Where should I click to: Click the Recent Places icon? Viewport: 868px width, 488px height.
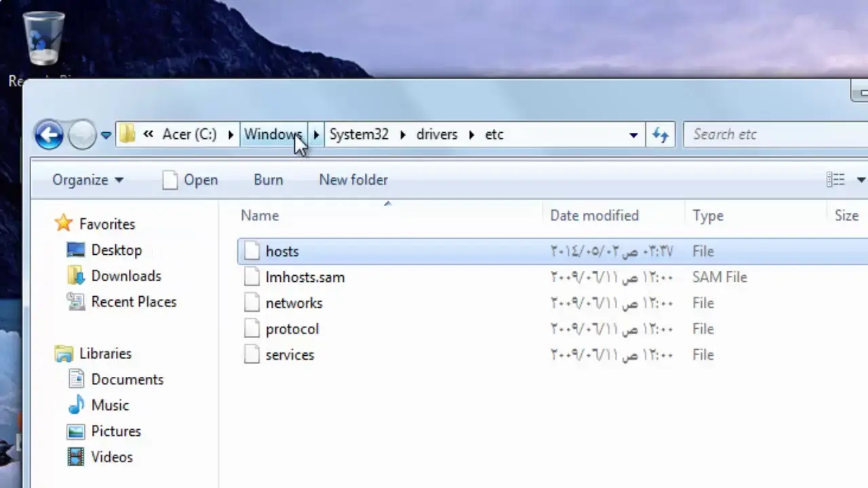(76, 302)
